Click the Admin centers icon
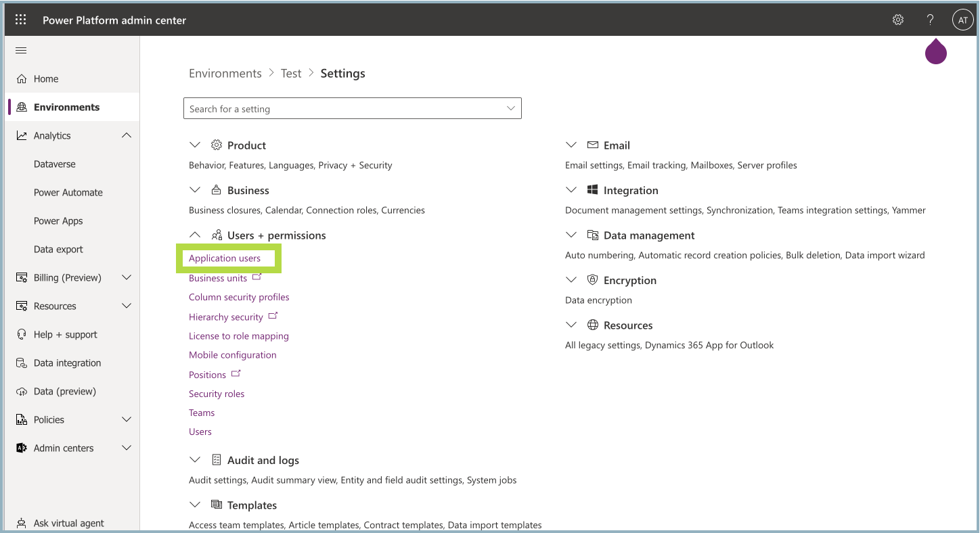This screenshot has width=980, height=533. tap(22, 448)
